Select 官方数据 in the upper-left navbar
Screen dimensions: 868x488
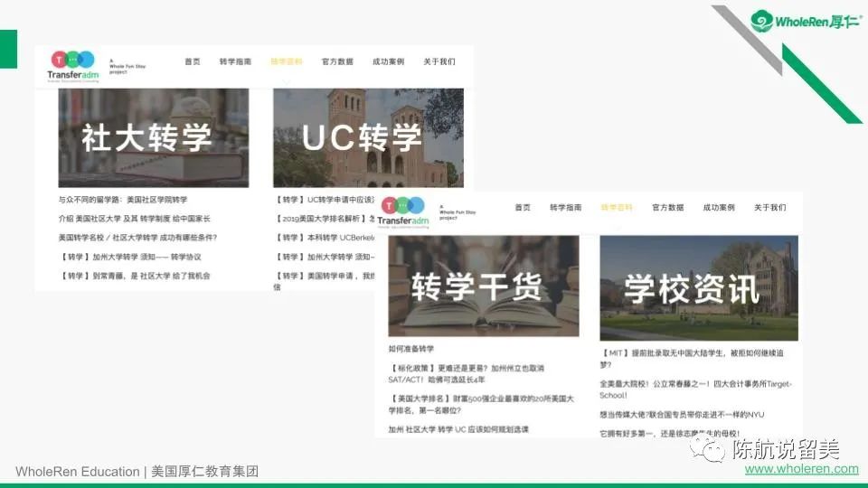click(x=337, y=61)
